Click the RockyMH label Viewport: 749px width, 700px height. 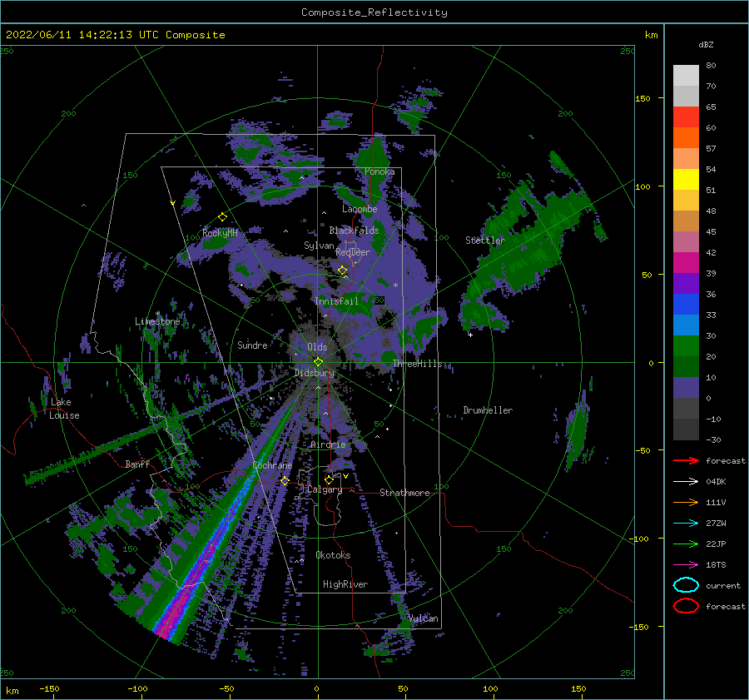[220, 233]
